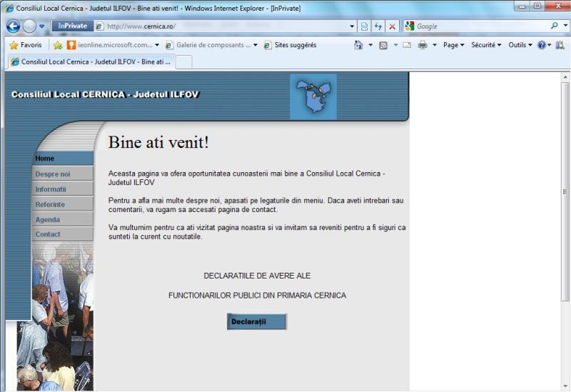Click the Add to Favorites bar star icon
This screenshot has width=571, height=392.
click(x=58, y=45)
